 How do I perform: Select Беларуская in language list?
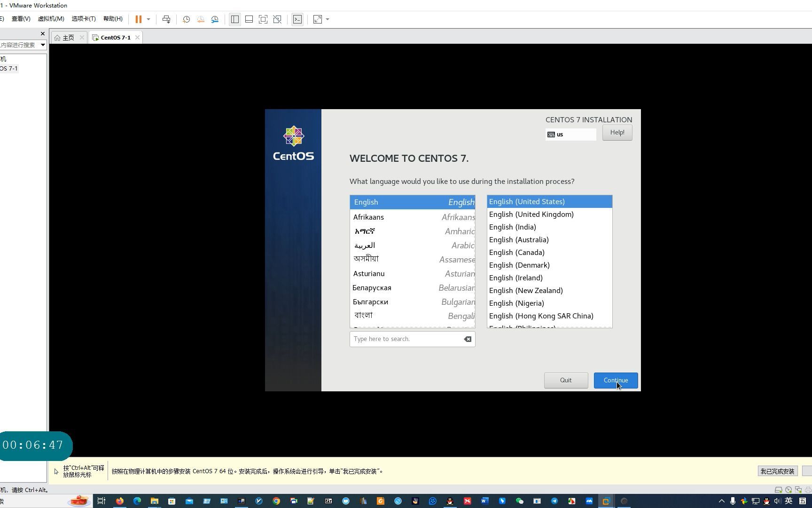[413, 287]
